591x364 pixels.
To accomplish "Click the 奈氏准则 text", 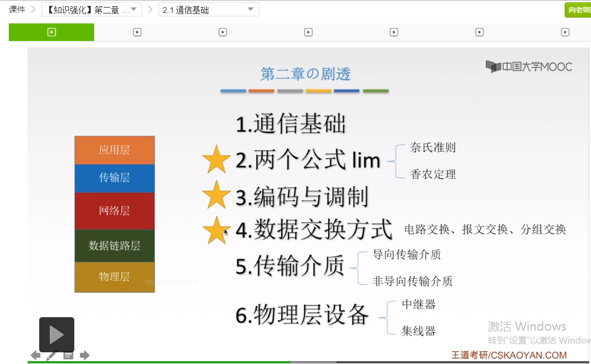I will pos(433,147).
